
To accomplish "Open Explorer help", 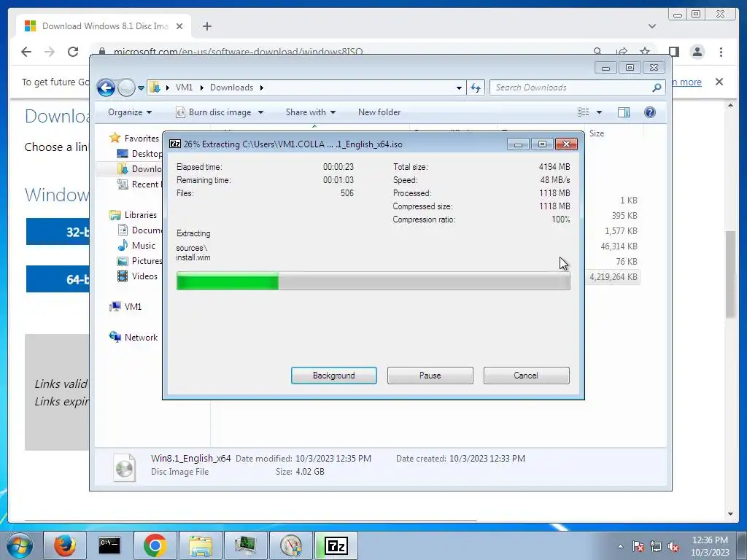I will coord(650,112).
